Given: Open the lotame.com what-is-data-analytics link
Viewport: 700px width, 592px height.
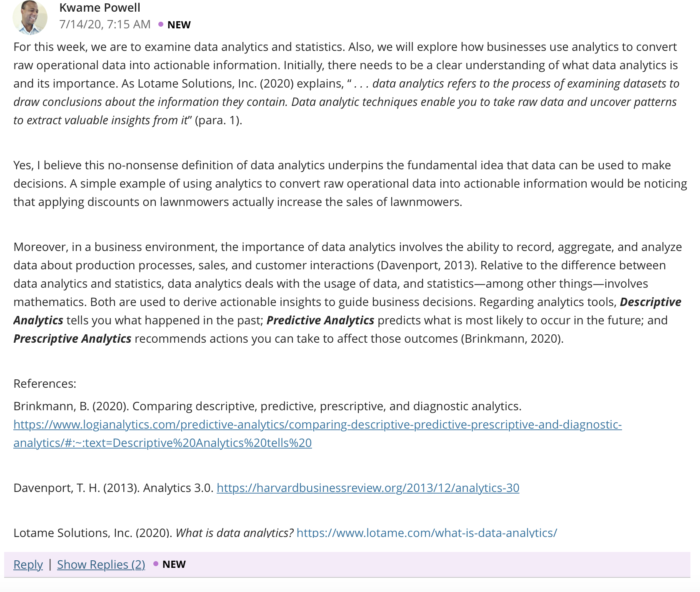Looking at the screenshot, I should [427, 532].
